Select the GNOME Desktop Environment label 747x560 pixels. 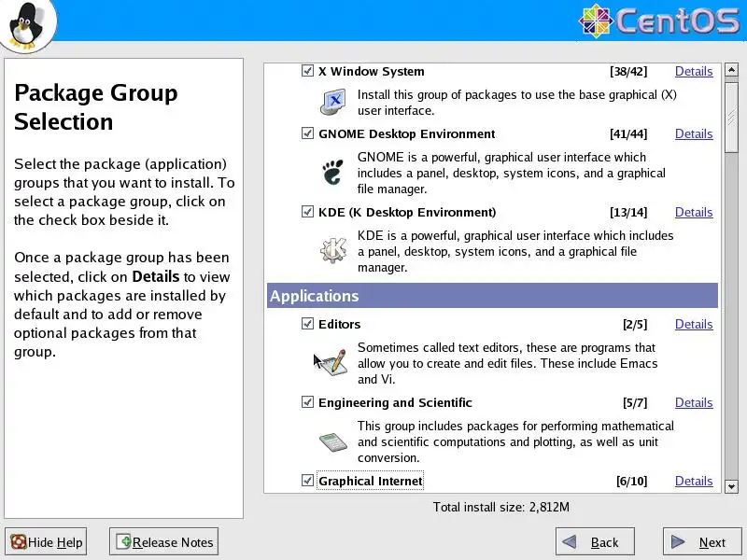[x=406, y=133]
